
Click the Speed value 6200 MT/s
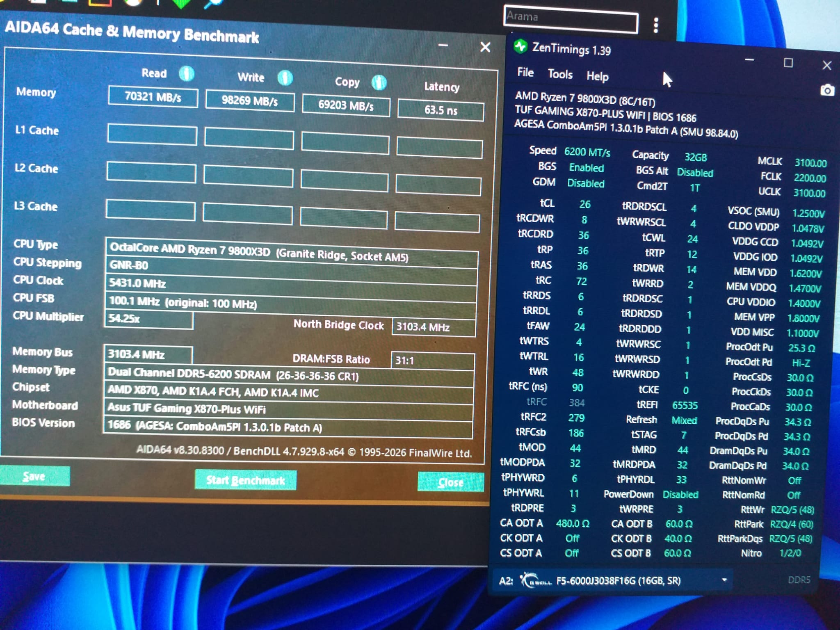pos(587,152)
